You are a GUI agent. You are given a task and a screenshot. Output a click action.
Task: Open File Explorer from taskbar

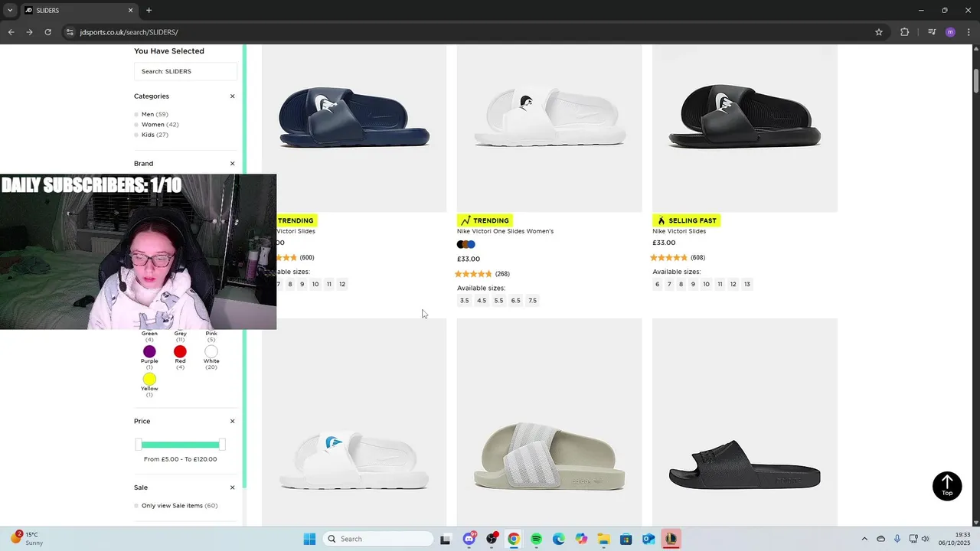pyautogui.click(x=603, y=539)
